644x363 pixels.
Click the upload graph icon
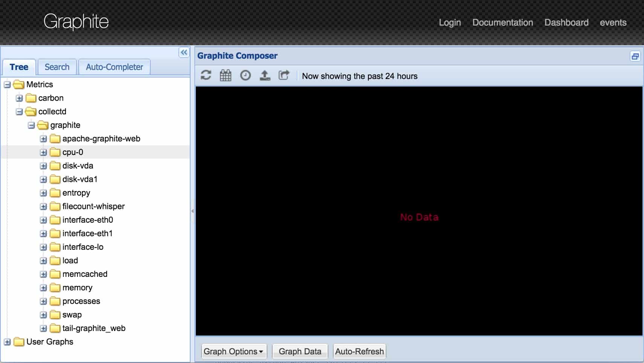tap(265, 75)
